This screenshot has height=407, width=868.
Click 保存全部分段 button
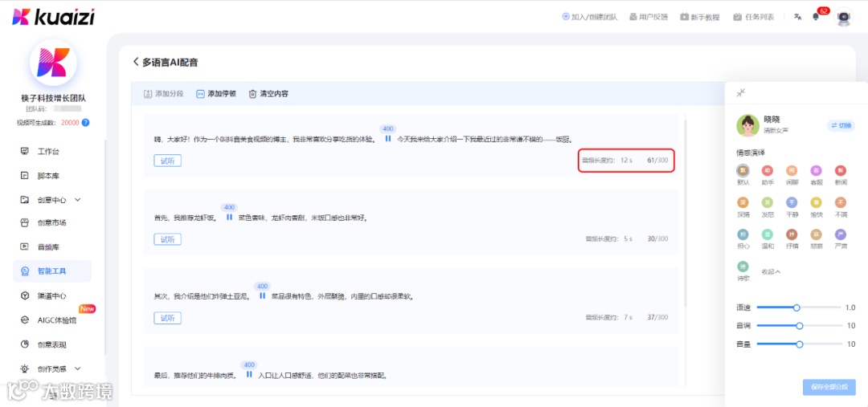829,387
